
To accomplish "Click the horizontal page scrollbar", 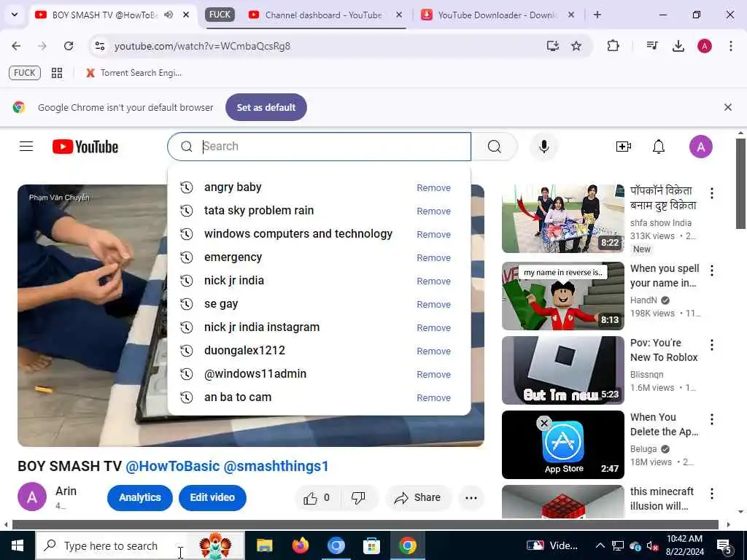I will point(365,525).
